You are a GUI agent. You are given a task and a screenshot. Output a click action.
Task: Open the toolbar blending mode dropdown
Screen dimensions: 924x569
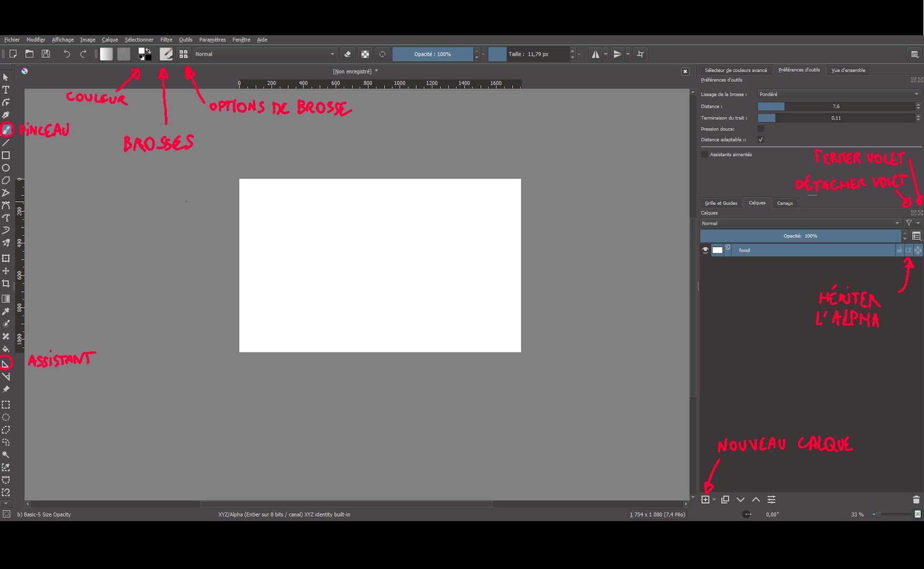(x=264, y=54)
